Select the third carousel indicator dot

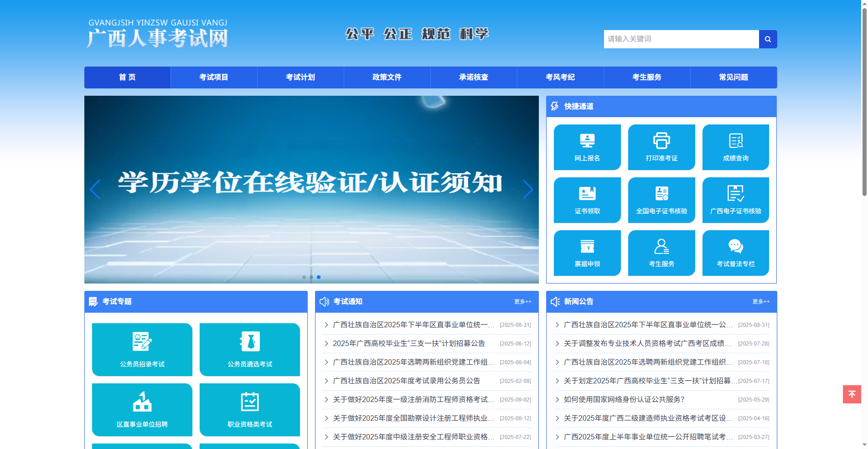[318, 277]
